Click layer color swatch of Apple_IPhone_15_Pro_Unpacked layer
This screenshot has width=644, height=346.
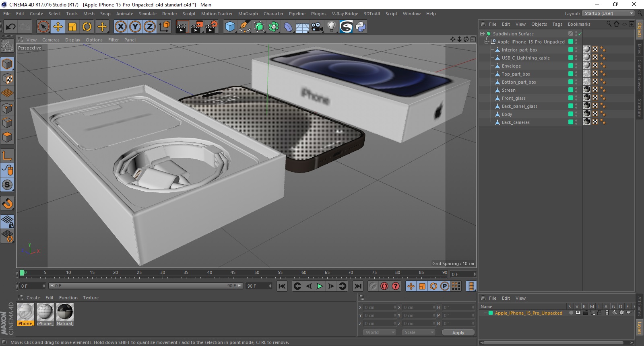[x=491, y=313]
